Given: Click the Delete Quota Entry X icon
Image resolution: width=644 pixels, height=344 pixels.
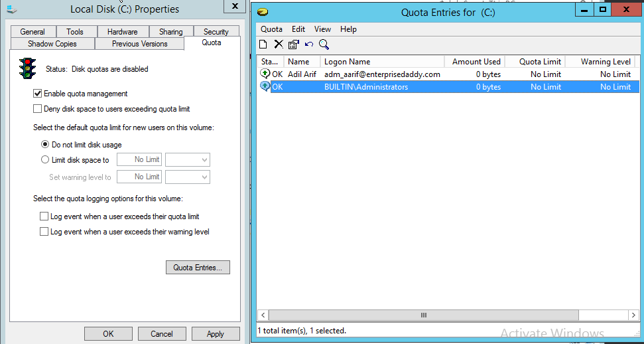Looking at the screenshot, I should [279, 44].
